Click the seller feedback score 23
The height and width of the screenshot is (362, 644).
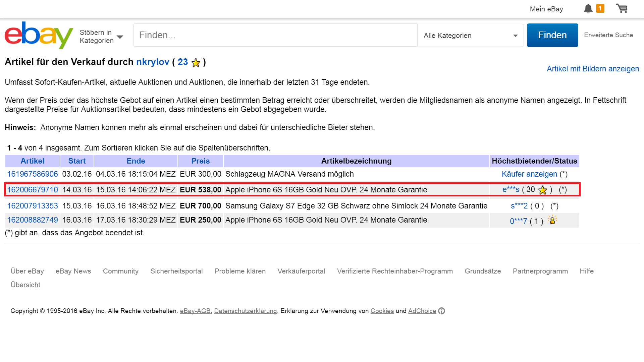183,62
